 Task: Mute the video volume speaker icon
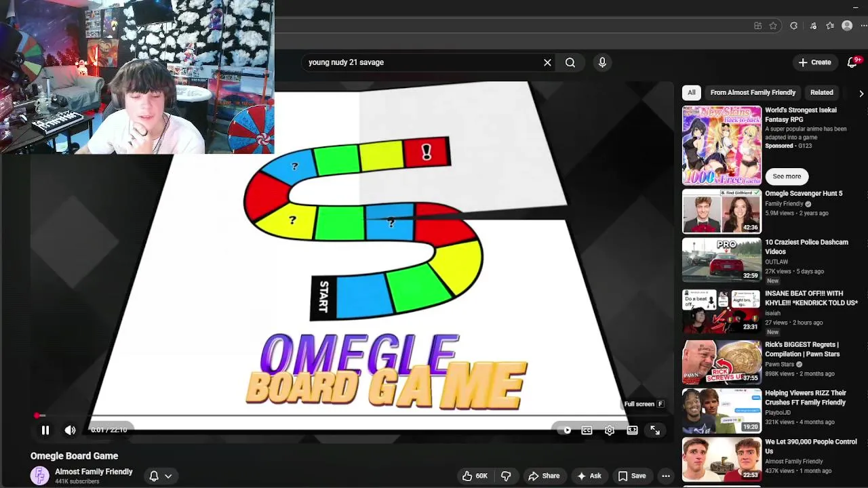tap(70, 430)
